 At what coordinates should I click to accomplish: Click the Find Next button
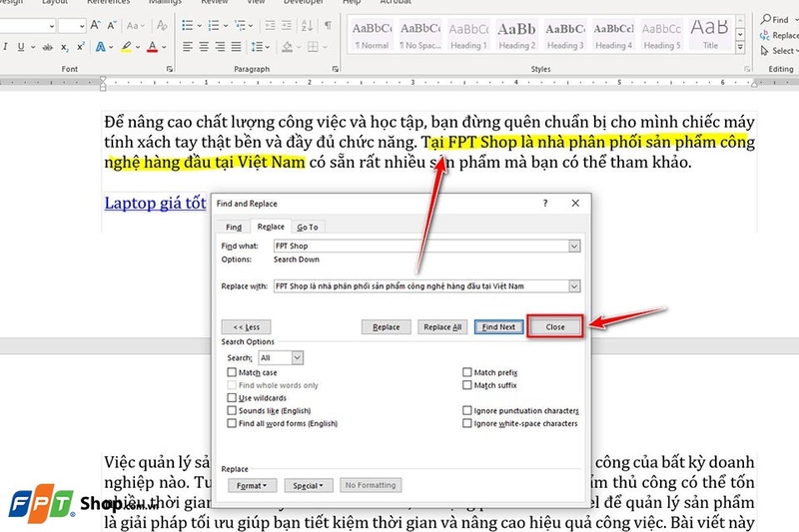(498, 326)
